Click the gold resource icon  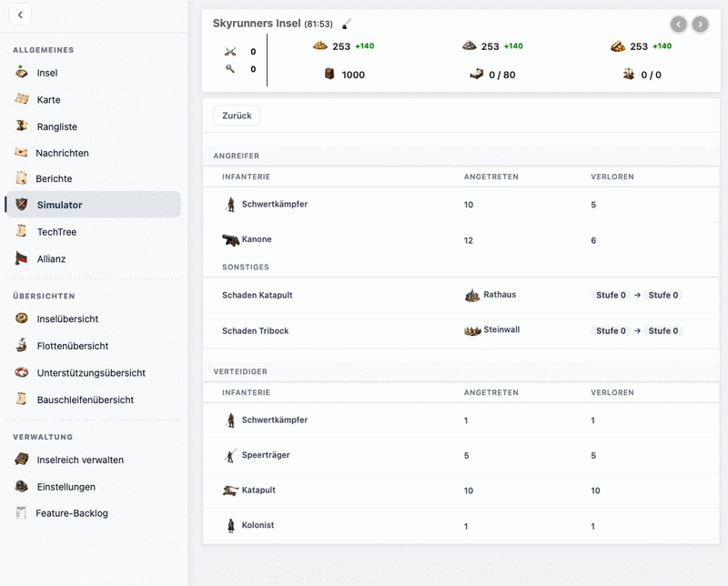pos(320,45)
